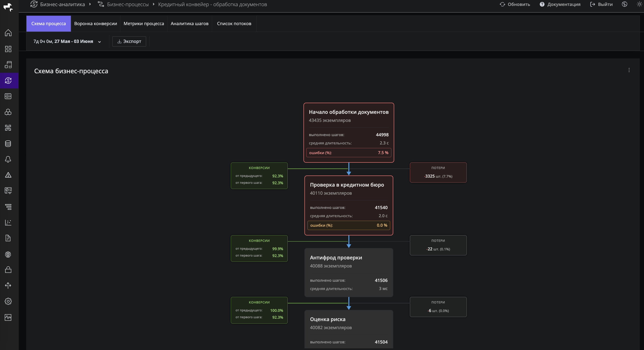
Task: Open the routing arrows icon in the sidebar
Action: coord(8,286)
